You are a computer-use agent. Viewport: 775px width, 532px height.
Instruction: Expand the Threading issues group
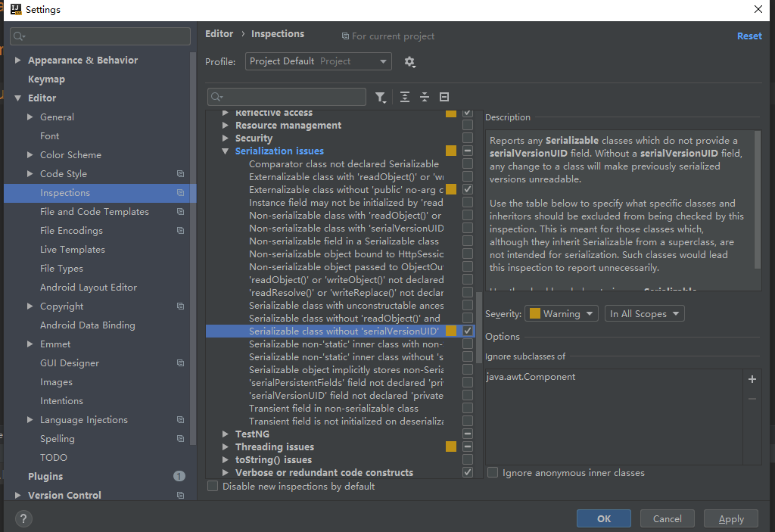pos(226,447)
